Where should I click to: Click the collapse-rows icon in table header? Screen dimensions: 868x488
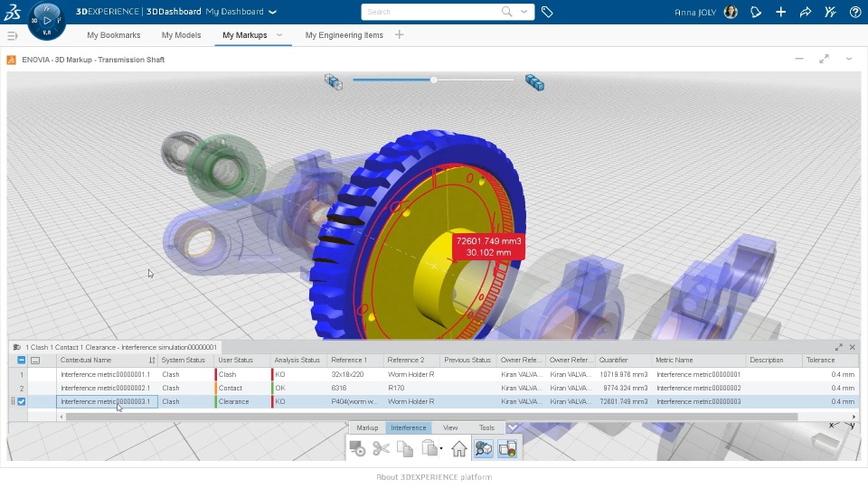(35, 361)
